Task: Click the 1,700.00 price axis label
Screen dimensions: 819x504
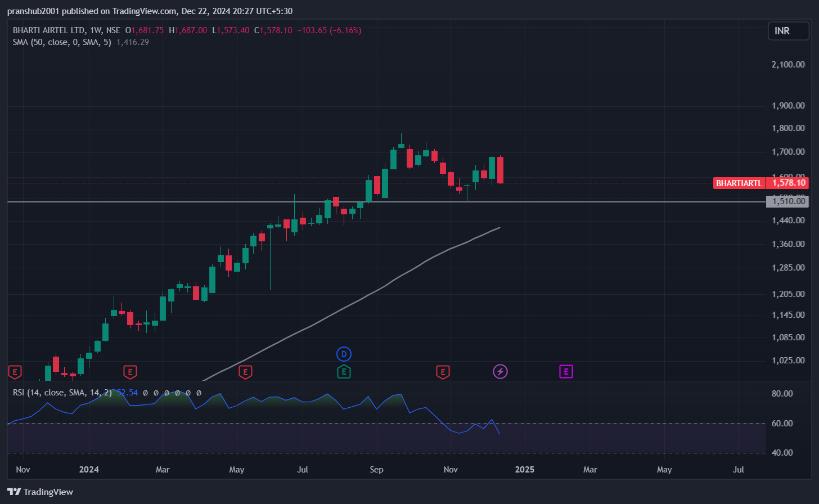Action: 788,152
